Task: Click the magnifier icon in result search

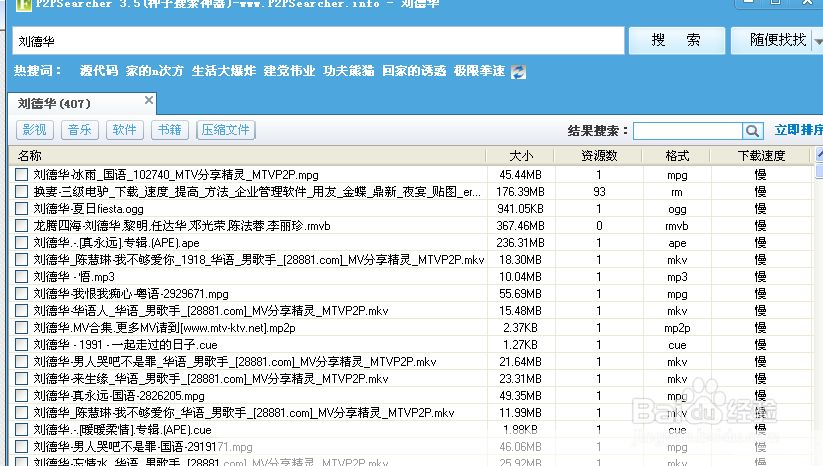Action: (752, 131)
